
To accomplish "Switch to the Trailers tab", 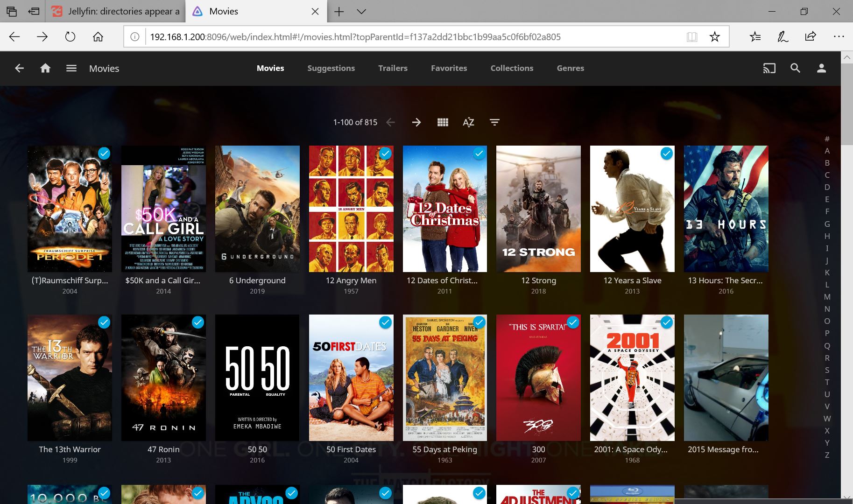I will tap(393, 68).
